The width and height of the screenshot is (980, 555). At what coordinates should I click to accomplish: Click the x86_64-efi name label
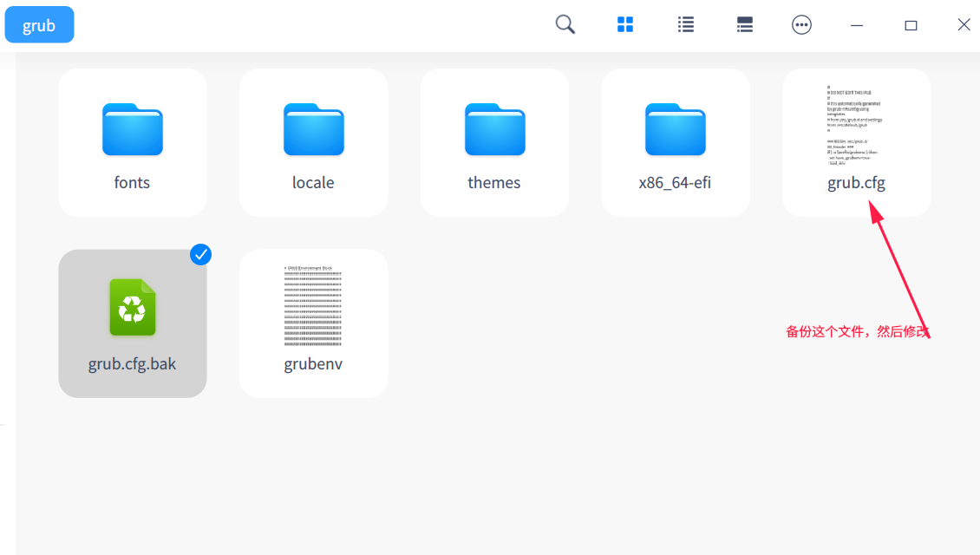click(x=675, y=182)
